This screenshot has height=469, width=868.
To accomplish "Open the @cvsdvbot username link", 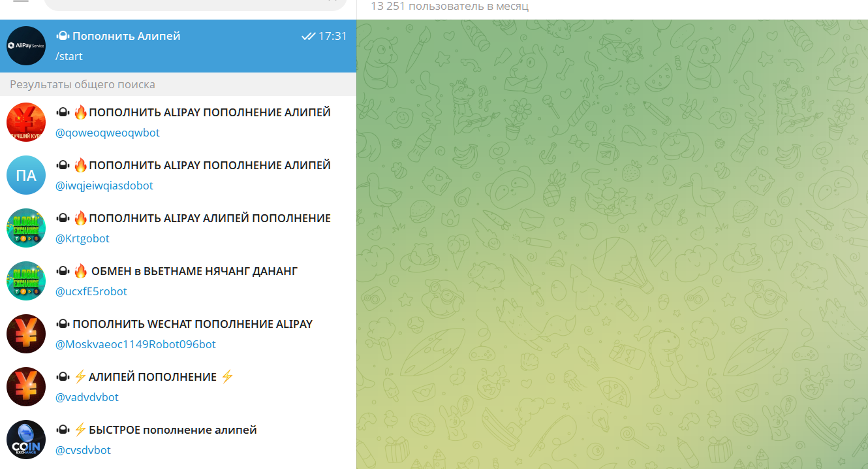I will pos(83,450).
